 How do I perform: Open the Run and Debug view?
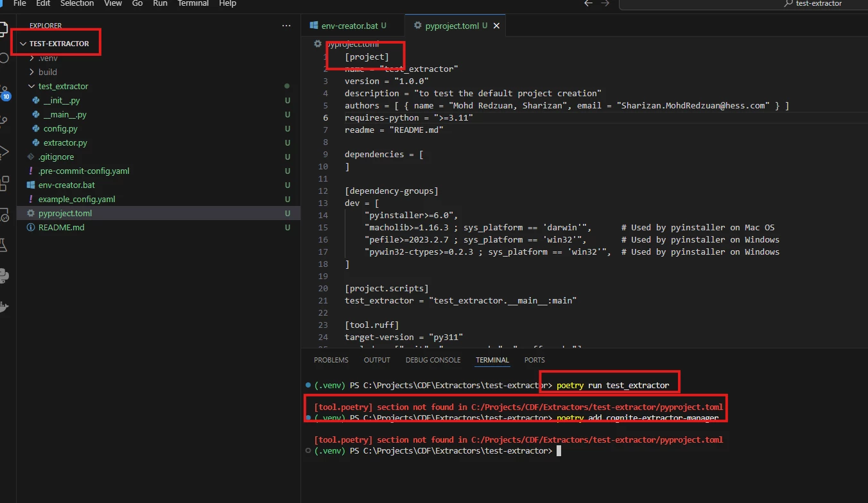click(3, 152)
